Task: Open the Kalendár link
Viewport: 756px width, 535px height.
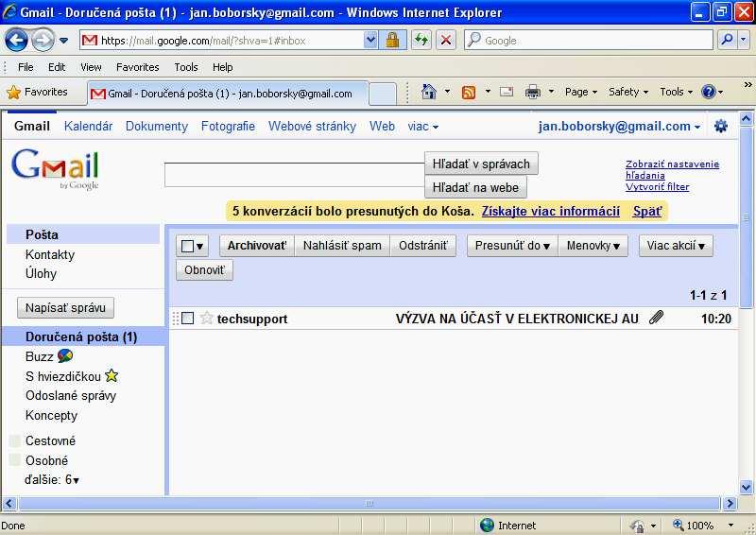Action: tap(88, 127)
